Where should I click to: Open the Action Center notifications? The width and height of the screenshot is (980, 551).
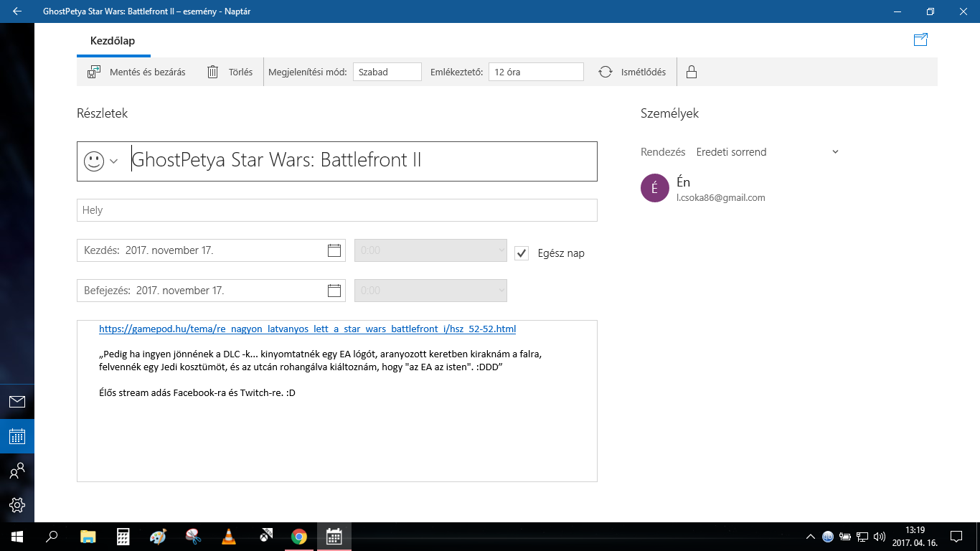pos(956,537)
